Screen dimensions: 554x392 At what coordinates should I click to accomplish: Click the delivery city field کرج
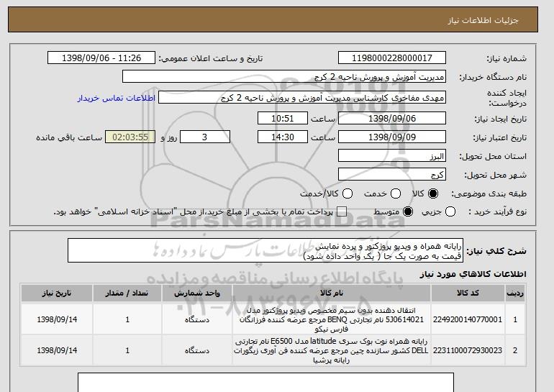coord(392,175)
